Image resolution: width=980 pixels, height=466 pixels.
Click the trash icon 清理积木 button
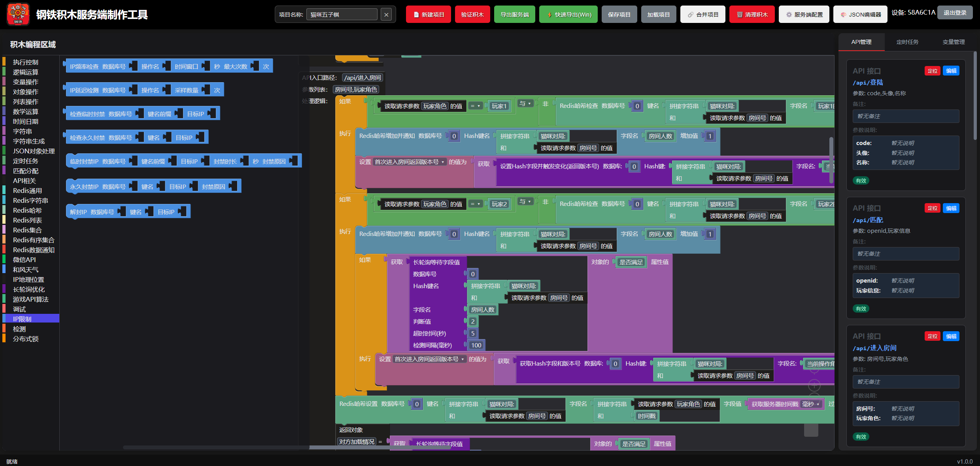(x=752, y=15)
